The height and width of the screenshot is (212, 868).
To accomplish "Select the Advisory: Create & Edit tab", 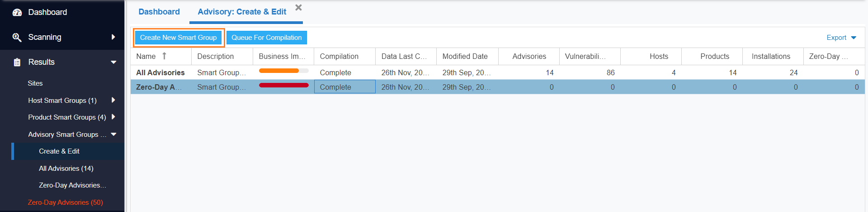I will [242, 12].
